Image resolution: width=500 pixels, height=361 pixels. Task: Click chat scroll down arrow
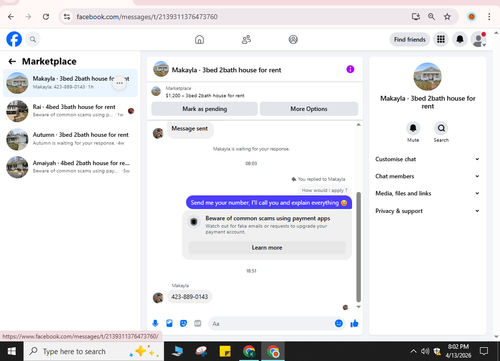[x=359, y=307]
